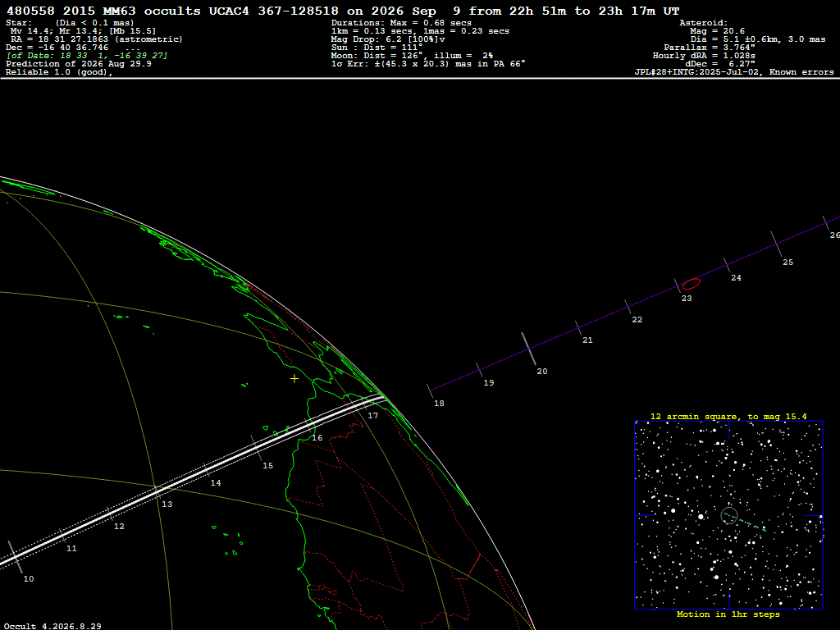Click the 'Reliable 1.0 (good)' text

pyautogui.click(x=59, y=72)
